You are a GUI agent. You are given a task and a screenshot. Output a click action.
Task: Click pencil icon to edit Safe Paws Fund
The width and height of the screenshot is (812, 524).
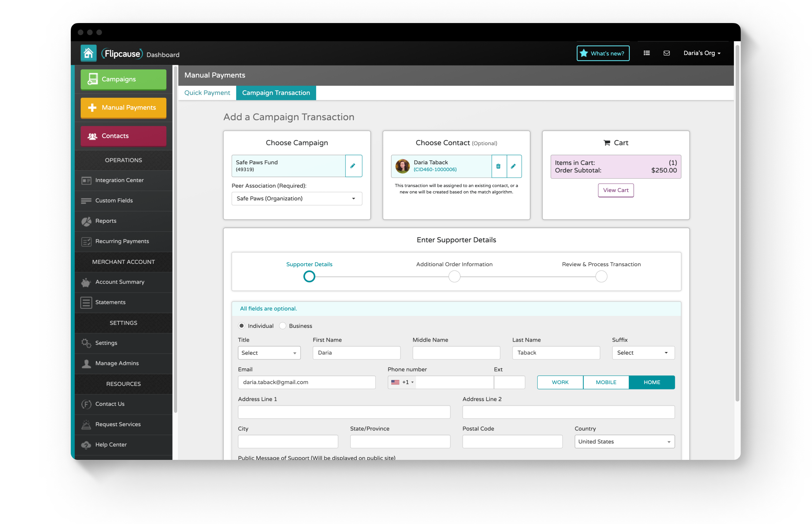pyautogui.click(x=353, y=166)
